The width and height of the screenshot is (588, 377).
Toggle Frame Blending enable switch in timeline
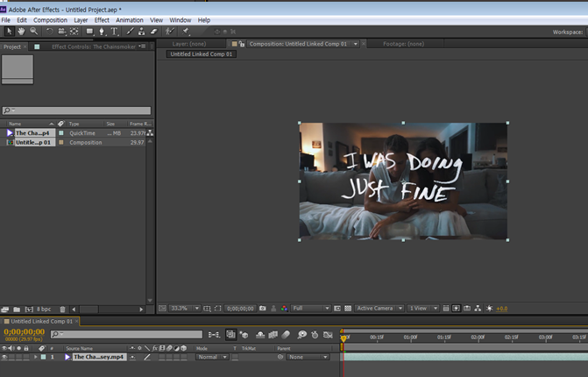pos(273,335)
